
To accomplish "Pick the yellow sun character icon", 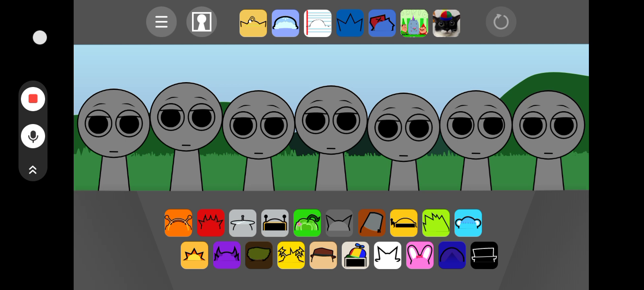I will (194, 255).
